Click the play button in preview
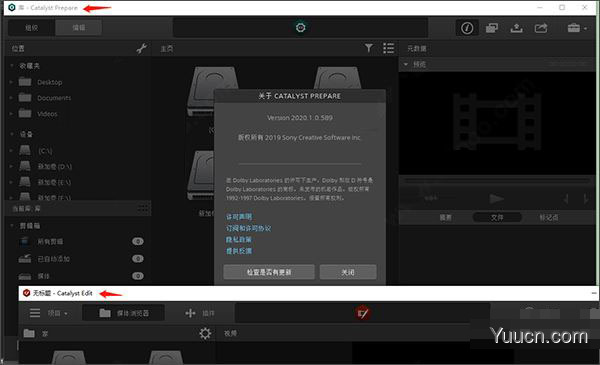This screenshot has height=365, width=600. (496, 199)
